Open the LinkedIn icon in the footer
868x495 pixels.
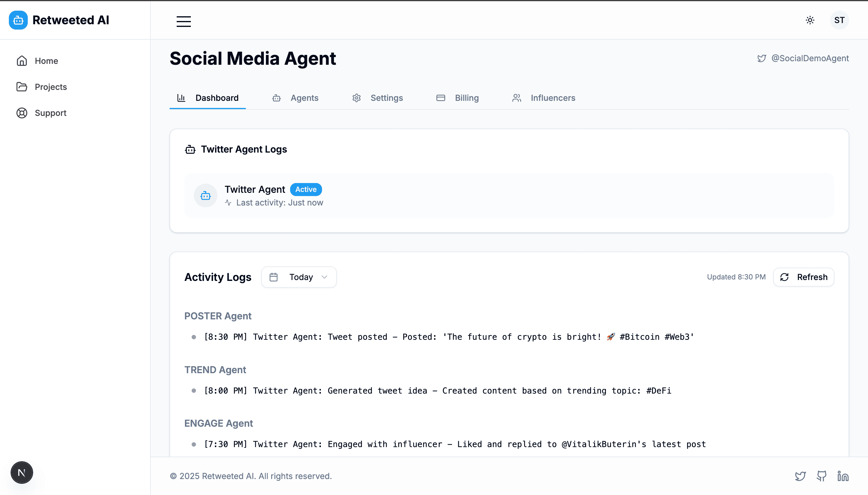[843, 476]
